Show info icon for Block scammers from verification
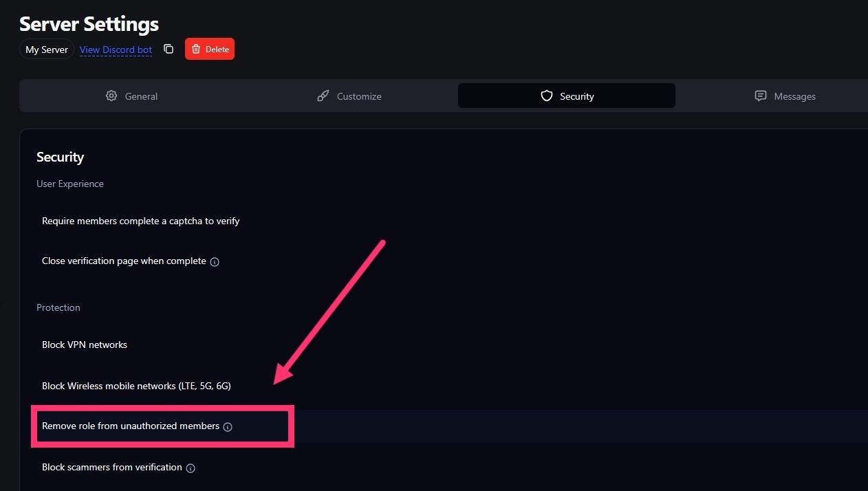 [191, 468]
